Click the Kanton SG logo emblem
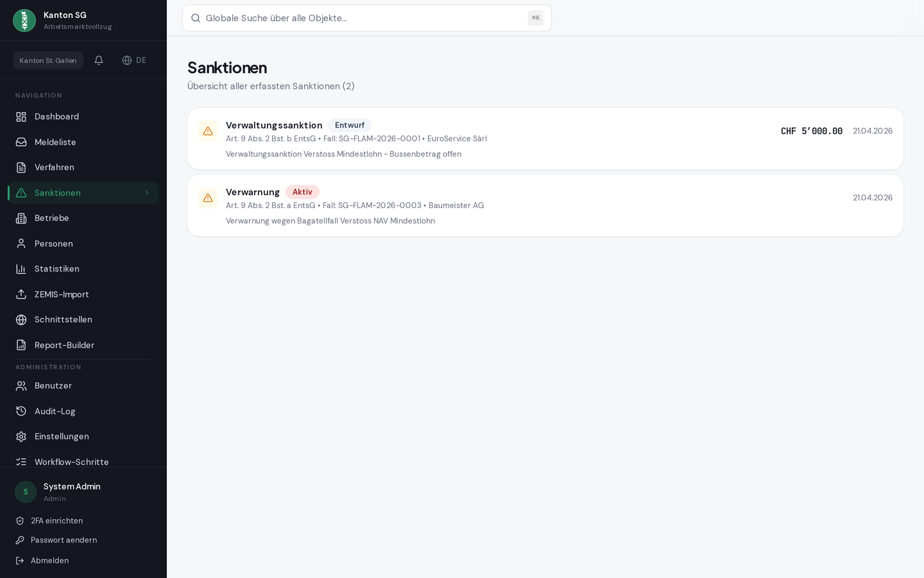Viewport: 924px width, 578px height. tap(24, 21)
